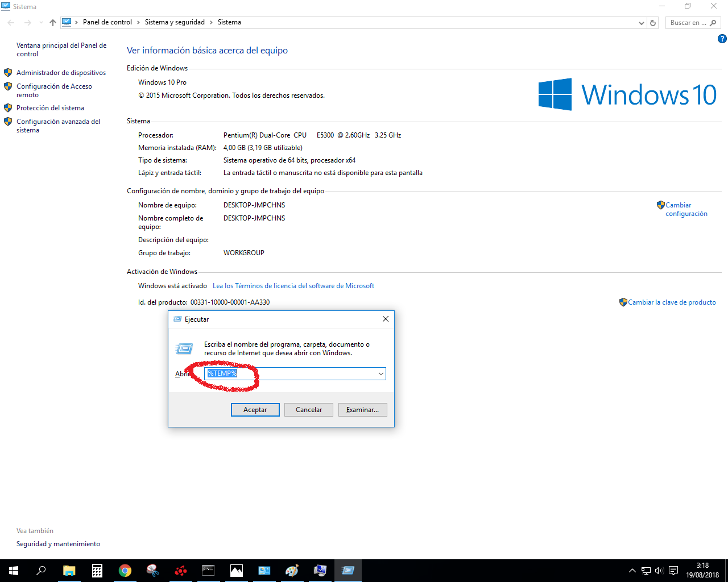Click the Pentium(R) Dual-Core processor value
728x582 pixels.
coord(312,135)
